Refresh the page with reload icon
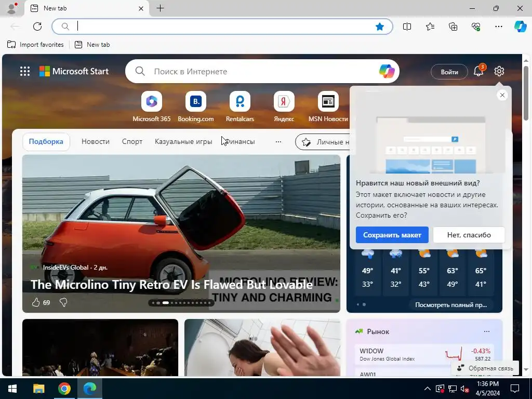Screen dimensions: 532x399 (37, 26)
